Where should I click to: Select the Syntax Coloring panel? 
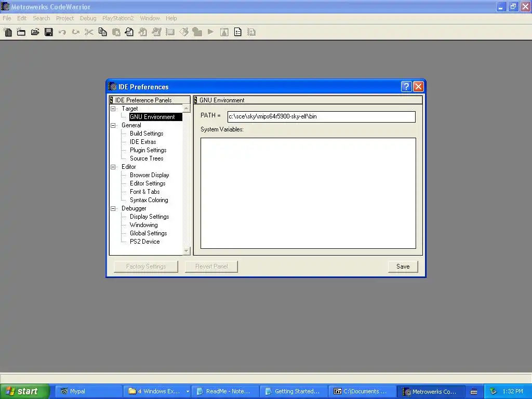click(149, 200)
